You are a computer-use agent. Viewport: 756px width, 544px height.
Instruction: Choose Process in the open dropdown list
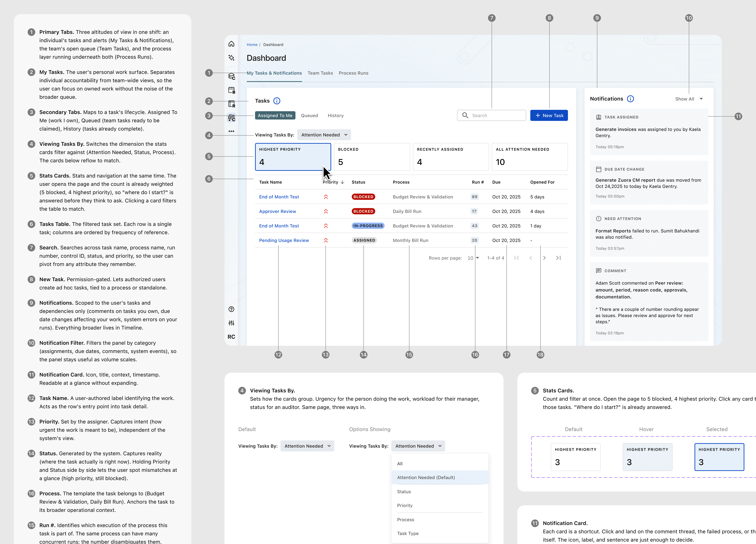click(x=440, y=520)
